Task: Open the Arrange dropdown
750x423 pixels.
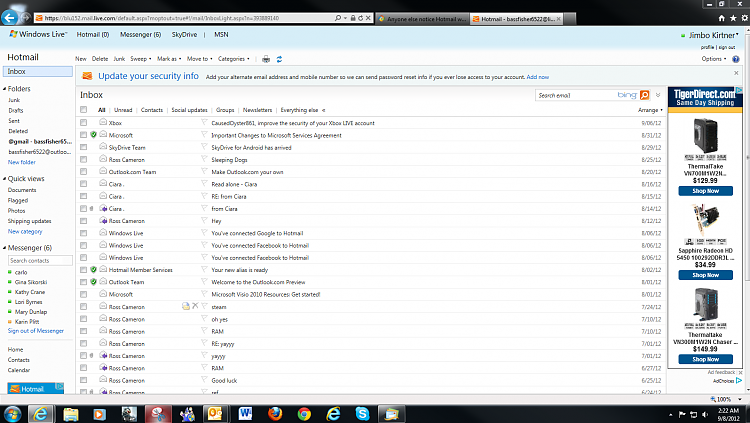Action: coord(650,110)
